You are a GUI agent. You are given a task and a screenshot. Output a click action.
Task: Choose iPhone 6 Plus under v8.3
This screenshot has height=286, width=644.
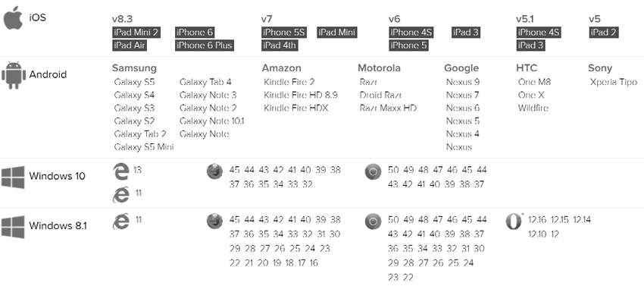pos(204,46)
